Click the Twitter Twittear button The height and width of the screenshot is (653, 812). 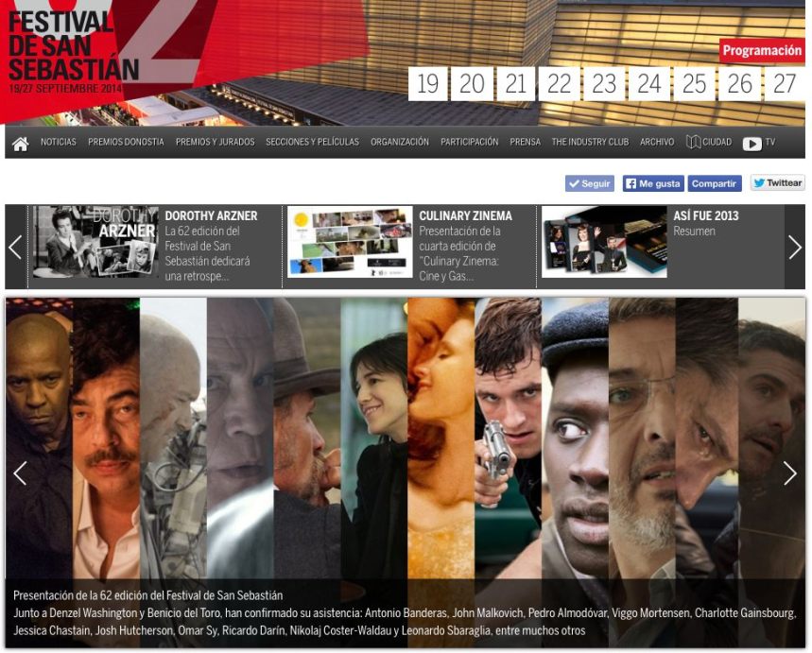[777, 183]
